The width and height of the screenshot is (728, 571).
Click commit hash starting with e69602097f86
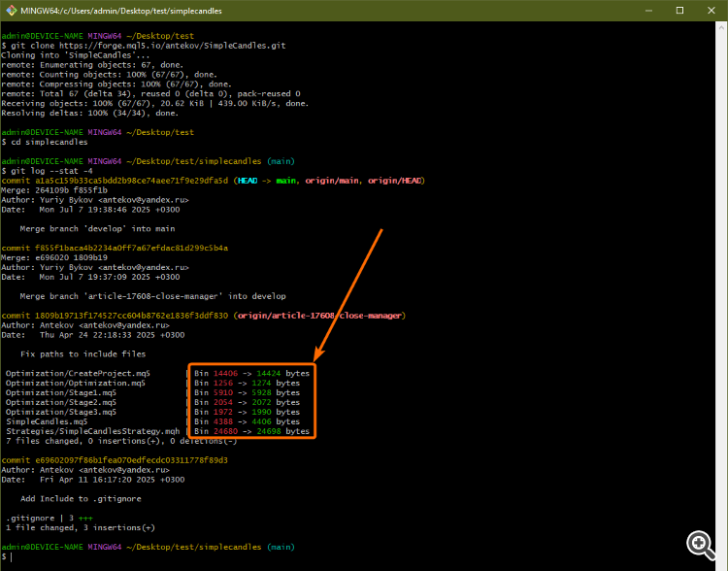132,460
